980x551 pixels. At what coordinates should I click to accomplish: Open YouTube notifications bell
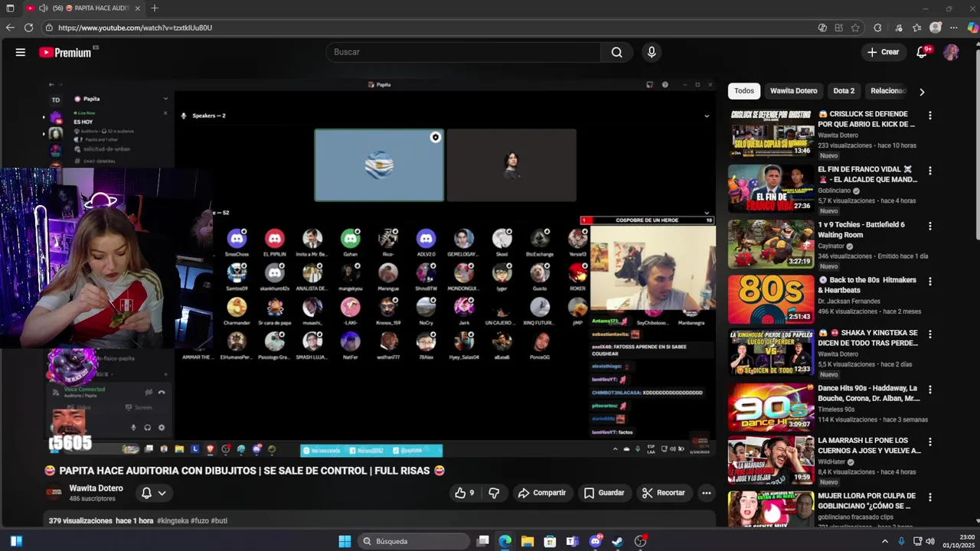coord(923,52)
